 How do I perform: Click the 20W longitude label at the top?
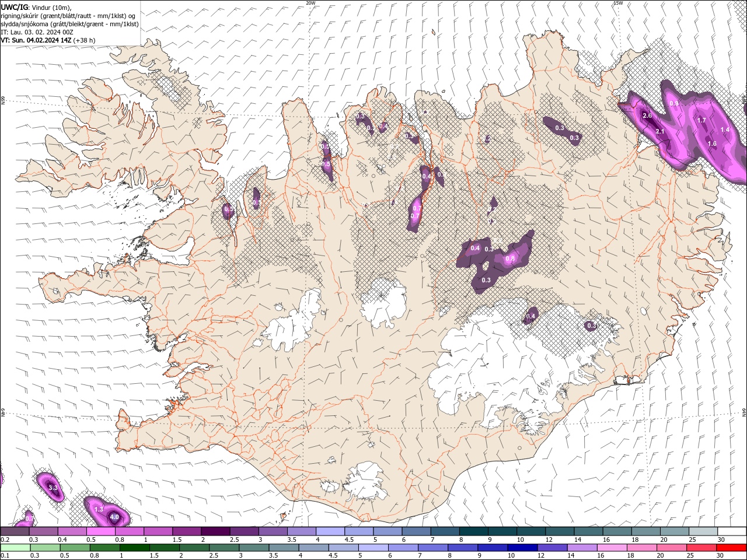[x=311, y=3]
